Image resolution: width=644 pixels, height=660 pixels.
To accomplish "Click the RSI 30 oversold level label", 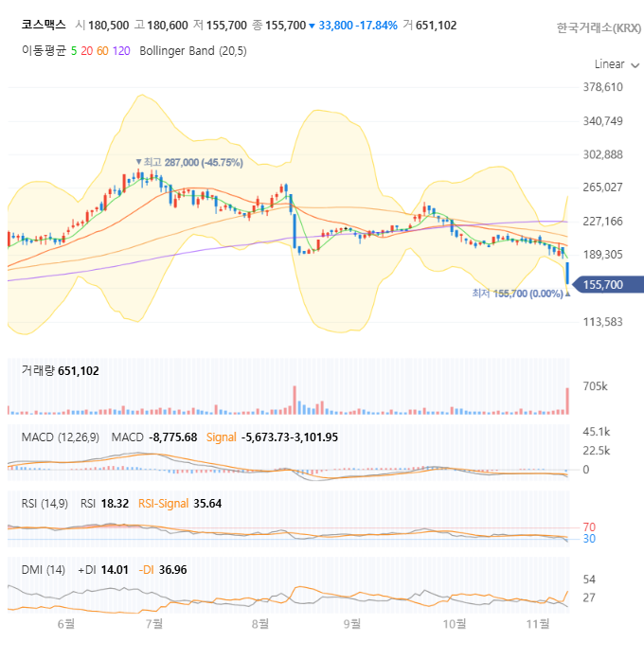I will point(589,539).
